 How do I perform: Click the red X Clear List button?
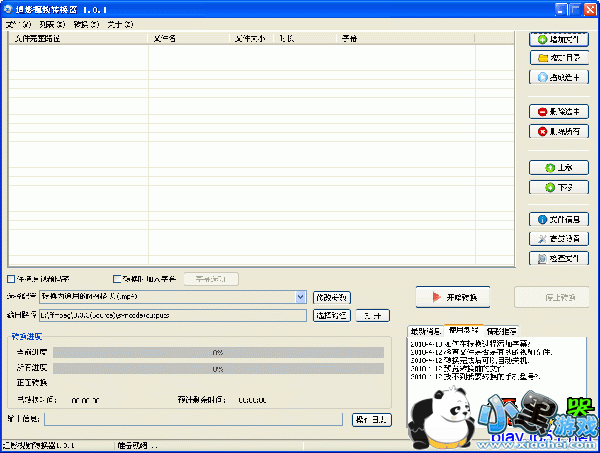[x=558, y=131]
